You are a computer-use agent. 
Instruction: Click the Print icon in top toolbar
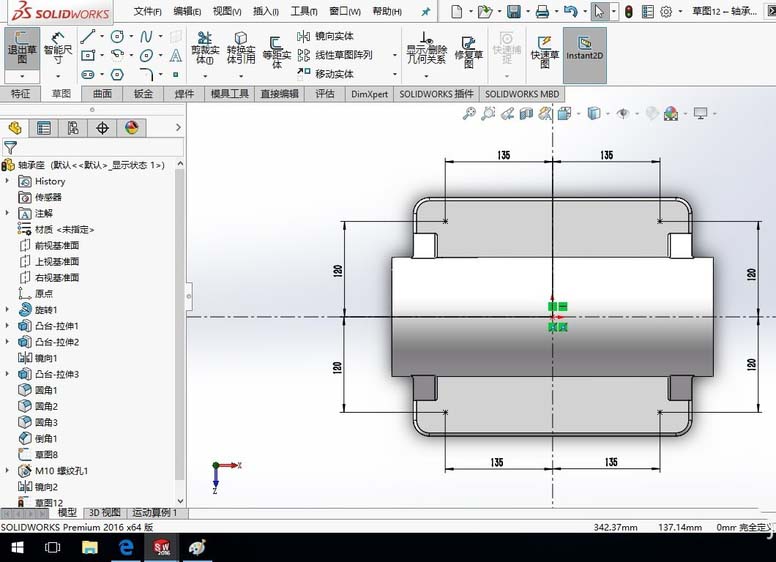542,11
